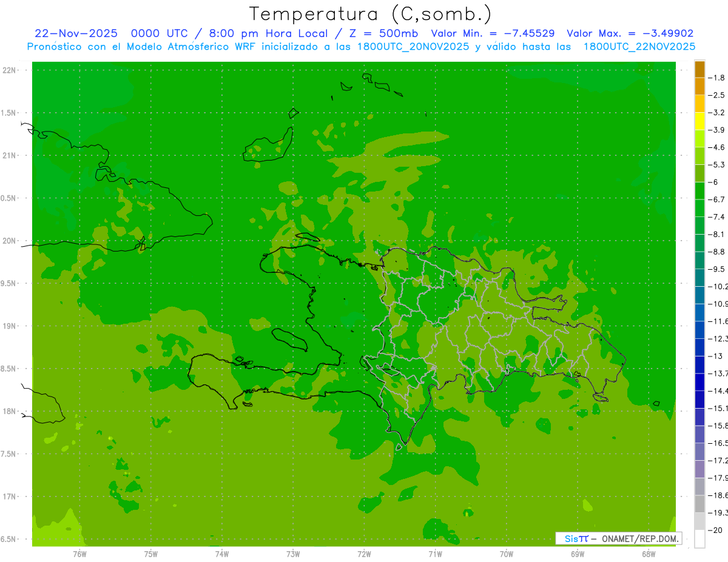728x562 pixels.
Task: Click the '-1.8' colorbar value
Action: coord(716,78)
